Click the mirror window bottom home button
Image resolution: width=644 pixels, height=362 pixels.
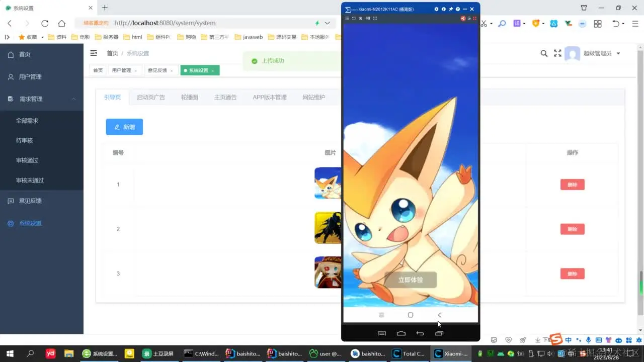(x=401, y=333)
